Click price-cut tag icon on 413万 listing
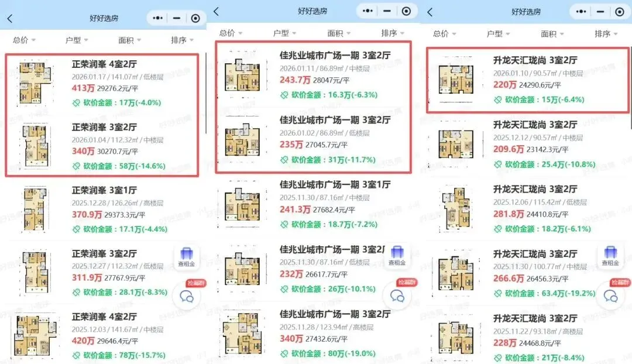The width and height of the screenshot is (632, 364). pyautogui.click(x=76, y=103)
